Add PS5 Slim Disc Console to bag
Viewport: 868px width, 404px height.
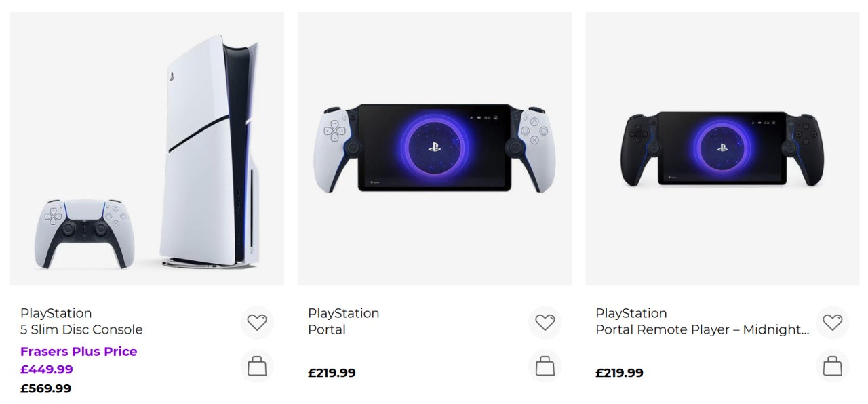pos(257,367)
